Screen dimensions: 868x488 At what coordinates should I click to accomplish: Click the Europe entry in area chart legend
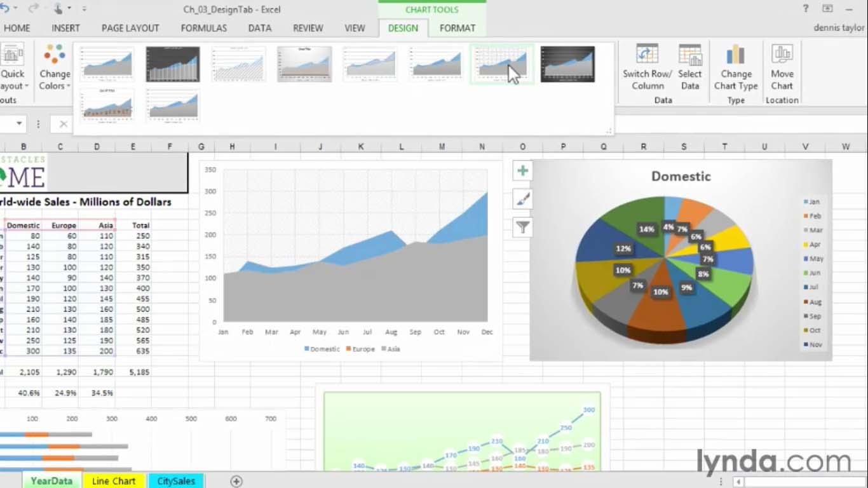[360, 349]
